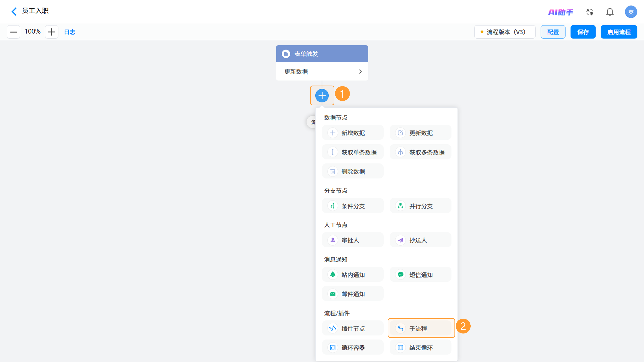Click the 插件节点 icon
Image resolution: width=644 pixels, height=362 pixels.
pyautogui.click(x=333, y=328)
